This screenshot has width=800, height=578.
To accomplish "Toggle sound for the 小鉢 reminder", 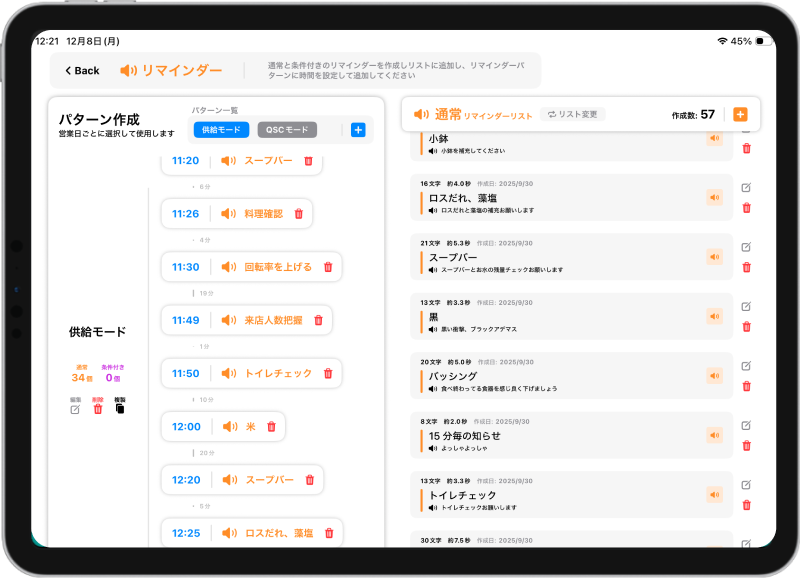I will point(714,136).
